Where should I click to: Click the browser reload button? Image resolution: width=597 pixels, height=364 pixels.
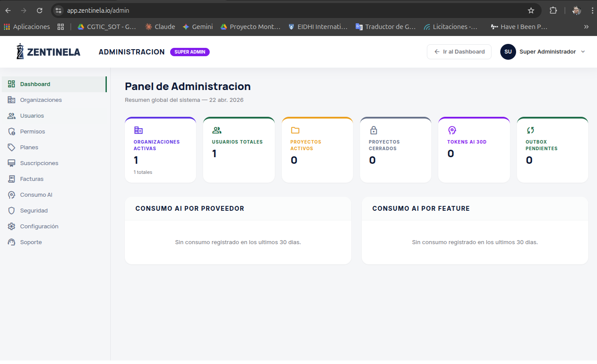pyautogui.click(x=40, y=11)
